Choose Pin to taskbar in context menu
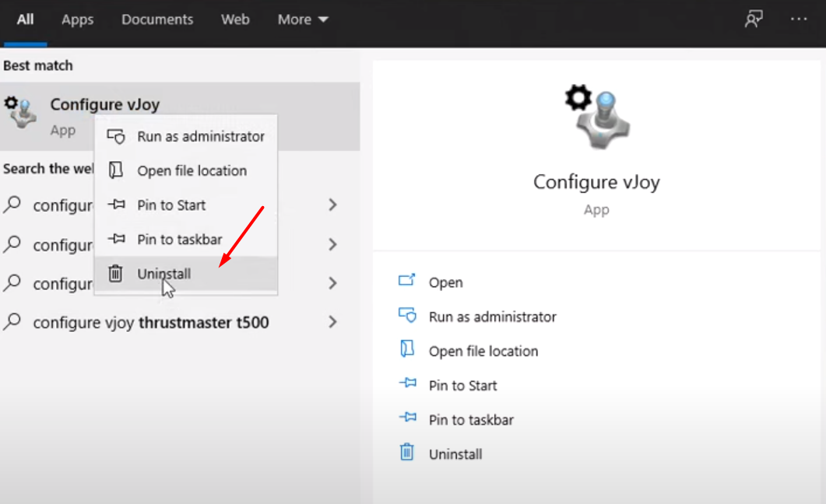This screenshot has height=504, width=826. pos(186,239)
